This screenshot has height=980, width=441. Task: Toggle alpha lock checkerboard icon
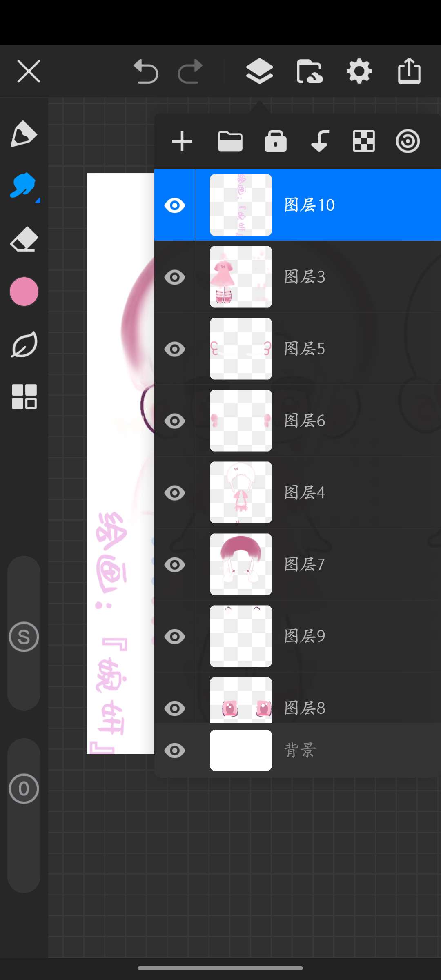(x=364, y=142)
